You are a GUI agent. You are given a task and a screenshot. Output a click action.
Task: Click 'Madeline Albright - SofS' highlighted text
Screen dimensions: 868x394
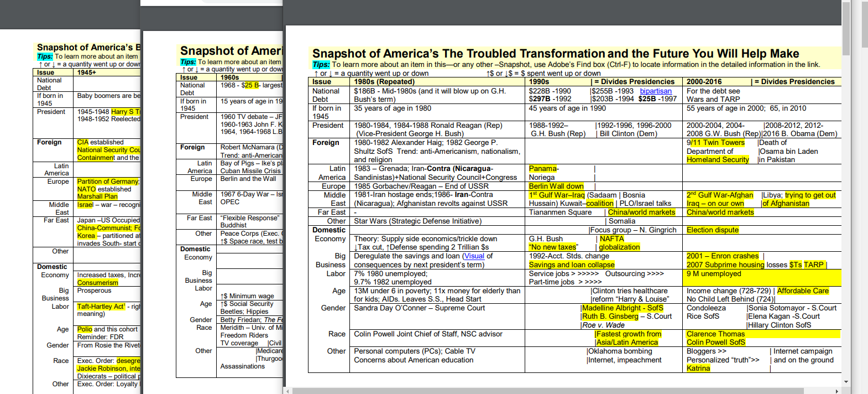[623, 308]
